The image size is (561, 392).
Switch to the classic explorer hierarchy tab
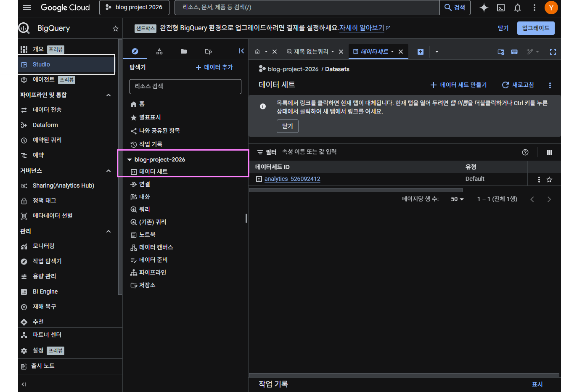click(159, 51)
